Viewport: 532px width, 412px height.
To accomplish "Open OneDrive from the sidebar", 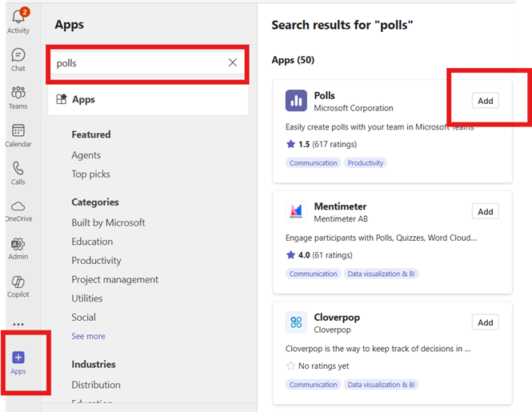I will point(18,208).
